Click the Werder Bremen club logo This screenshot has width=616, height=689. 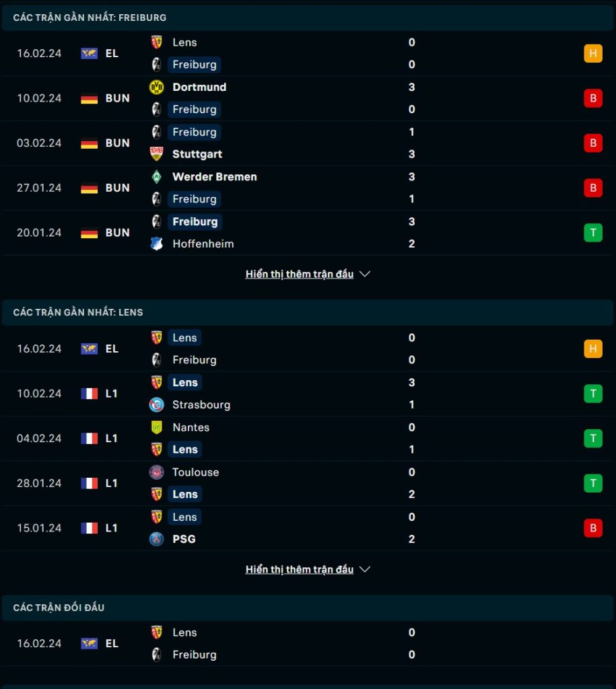(x=157, y=177)
